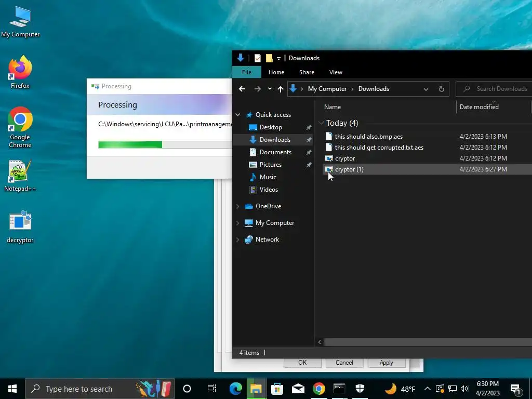The image size is (532, 399).
Task: Switch to File Explorer on taskbar
Action: (257, 389)
